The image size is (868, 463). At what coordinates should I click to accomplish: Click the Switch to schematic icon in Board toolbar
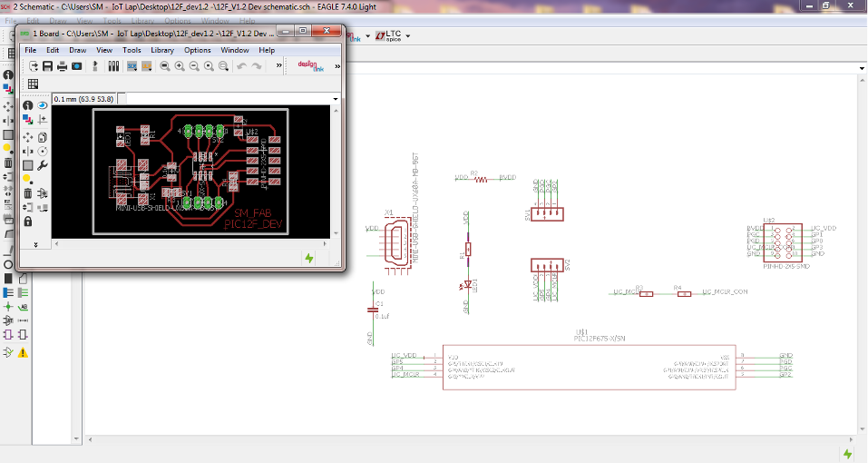pos(95,66)
